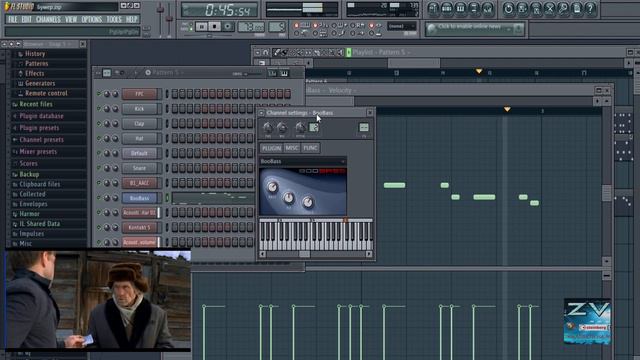Click download icon in online news panel
The height and width of the screenshot is (360, 640).
[518, 29]
